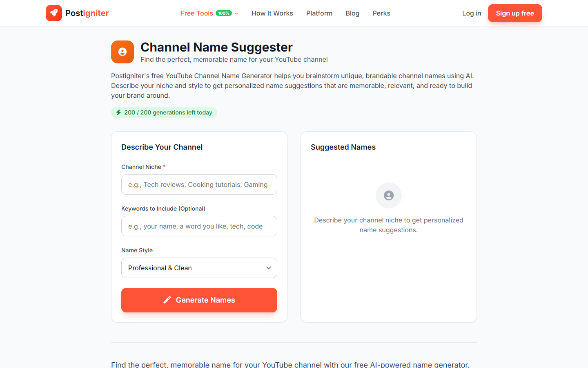Screen dimensions: 588x368
Task: Click the orange person icon beside Channel Name Suggester
Action: coord(122,52)
